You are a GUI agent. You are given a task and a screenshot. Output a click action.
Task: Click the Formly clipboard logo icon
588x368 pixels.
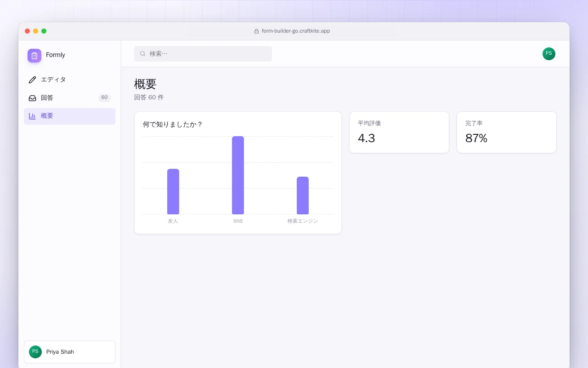34,56
